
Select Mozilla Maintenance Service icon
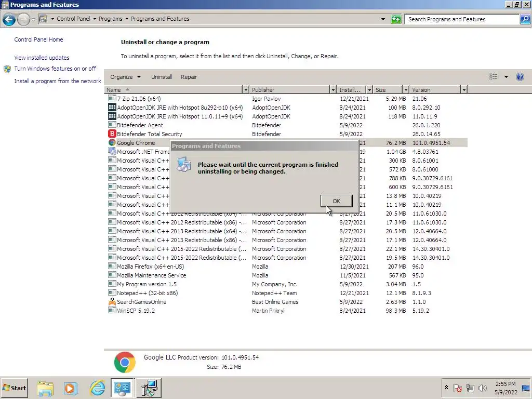(112, 275)
